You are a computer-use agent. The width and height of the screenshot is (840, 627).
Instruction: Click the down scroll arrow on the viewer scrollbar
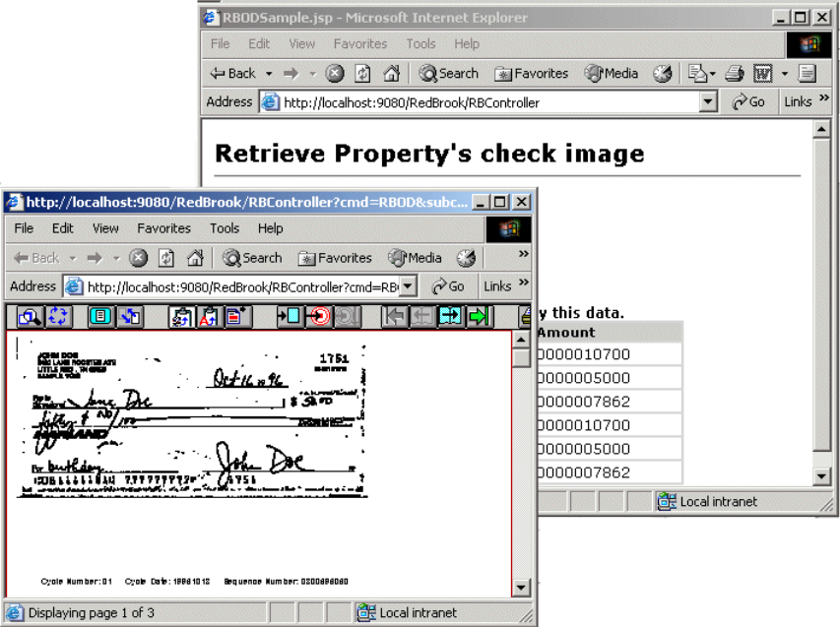pyautogui.click(x=523, y=589)
